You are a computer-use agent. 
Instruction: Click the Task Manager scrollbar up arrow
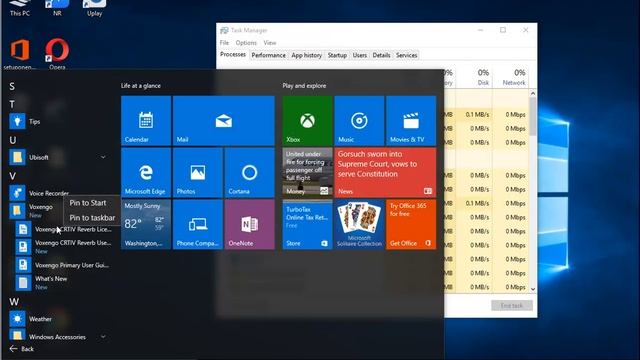(x=533, y=93)
